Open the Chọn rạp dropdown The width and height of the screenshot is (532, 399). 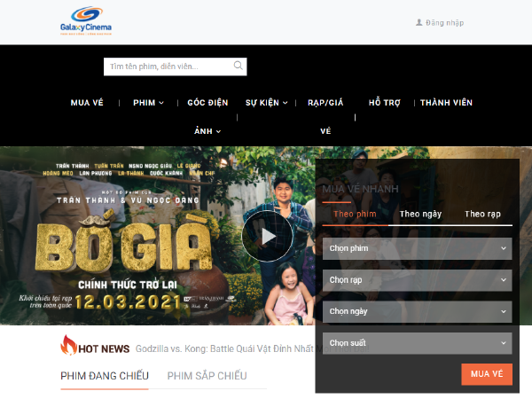[x=417, y=280]
